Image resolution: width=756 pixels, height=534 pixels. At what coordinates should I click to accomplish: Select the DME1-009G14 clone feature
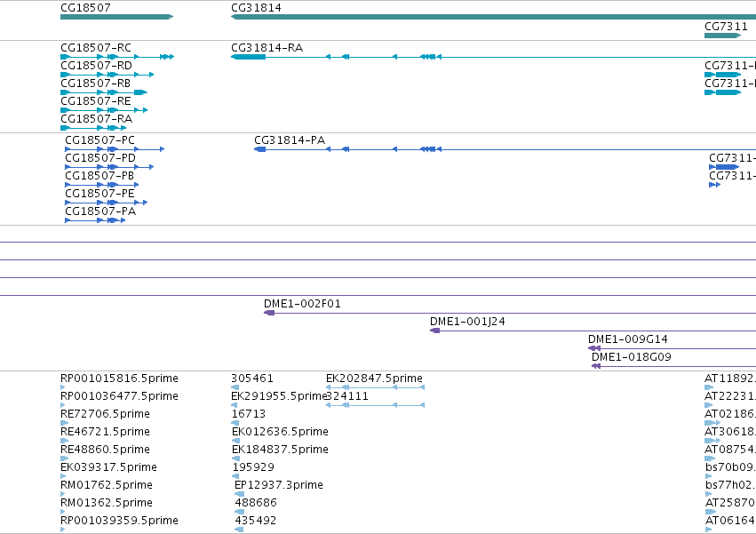pos(672,348)
